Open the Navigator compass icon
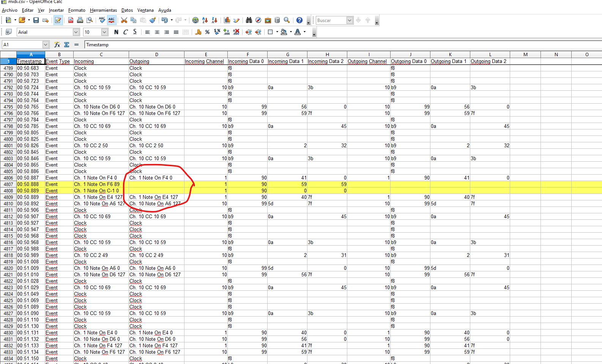 (258, 20)
